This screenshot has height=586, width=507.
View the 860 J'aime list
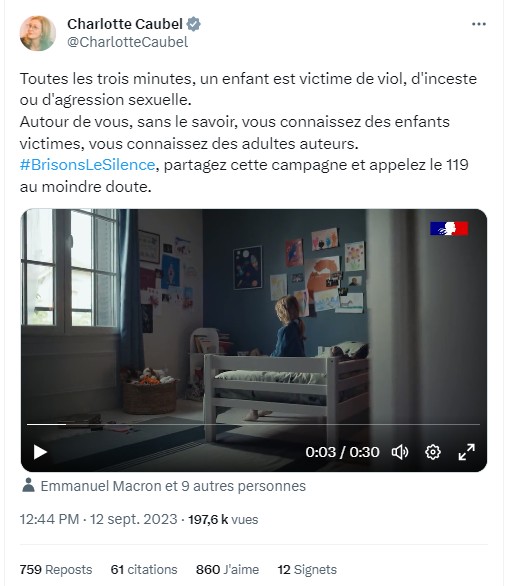(227, 570)
